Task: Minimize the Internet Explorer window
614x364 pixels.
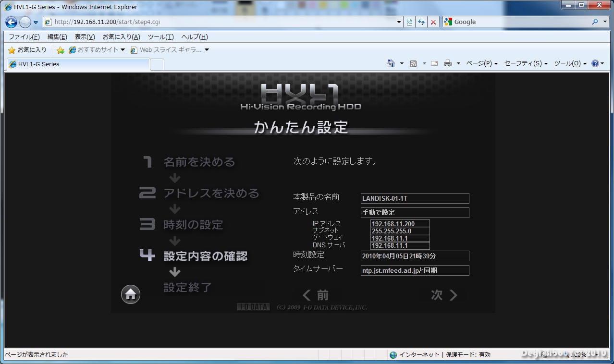Action: [x=568, y=5]
